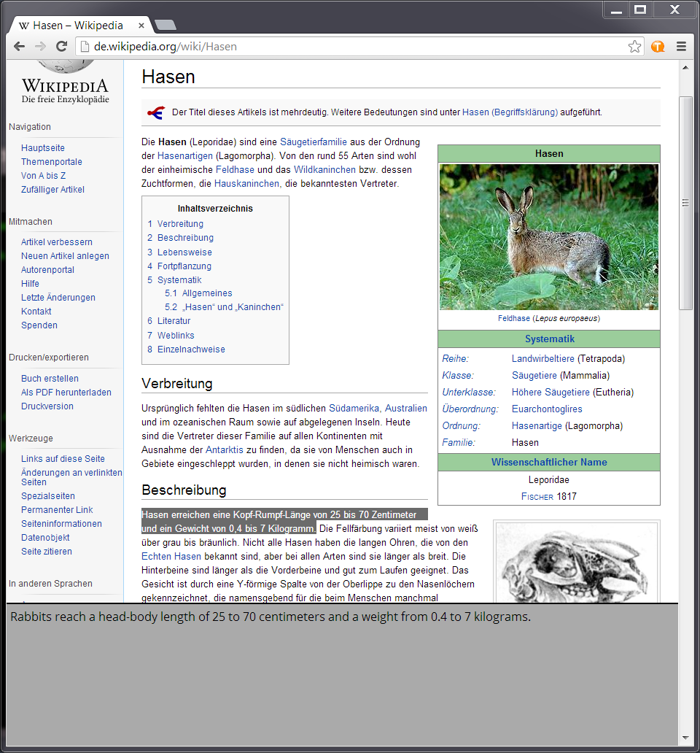The height and width of the screenshot is (753, 700).
Task: Jump to contents entry 5 Systematik
Action: [175, 280]
